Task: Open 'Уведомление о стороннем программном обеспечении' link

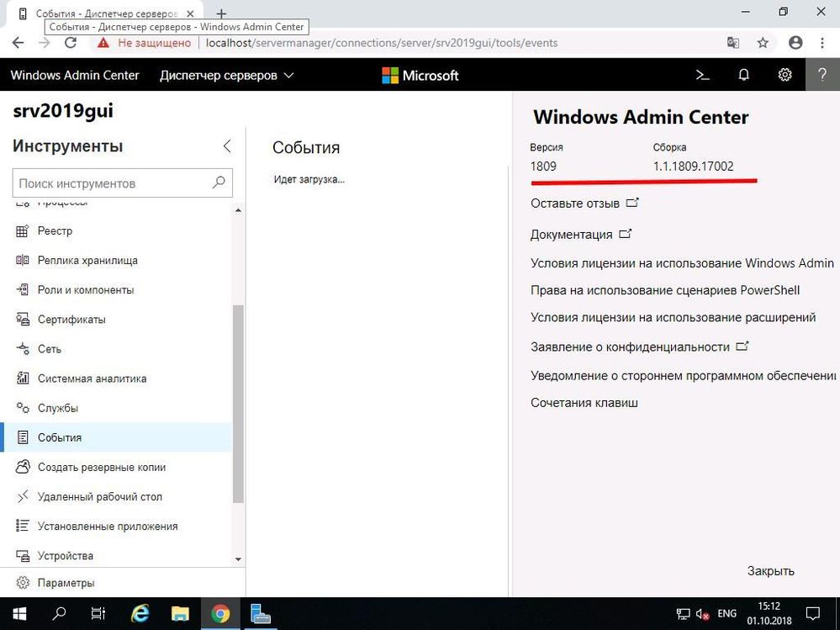Action: pyautogui.click(x=683, y=375)
